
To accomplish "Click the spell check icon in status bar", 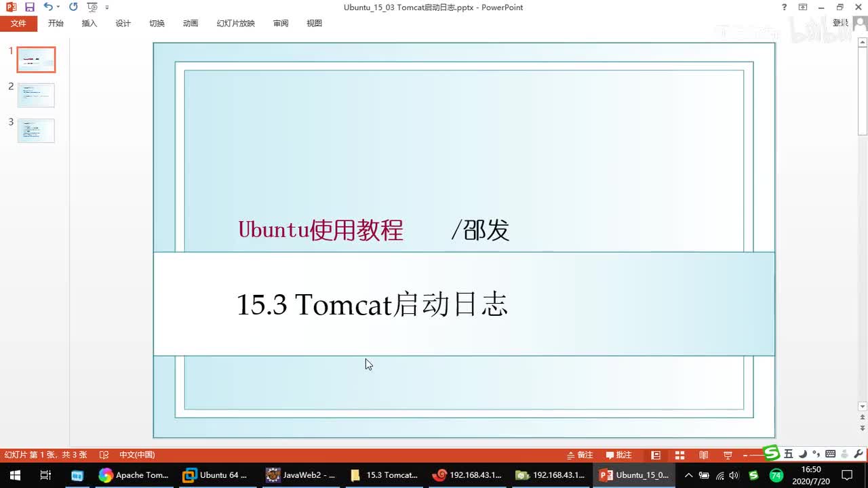I will click(104, 455).
